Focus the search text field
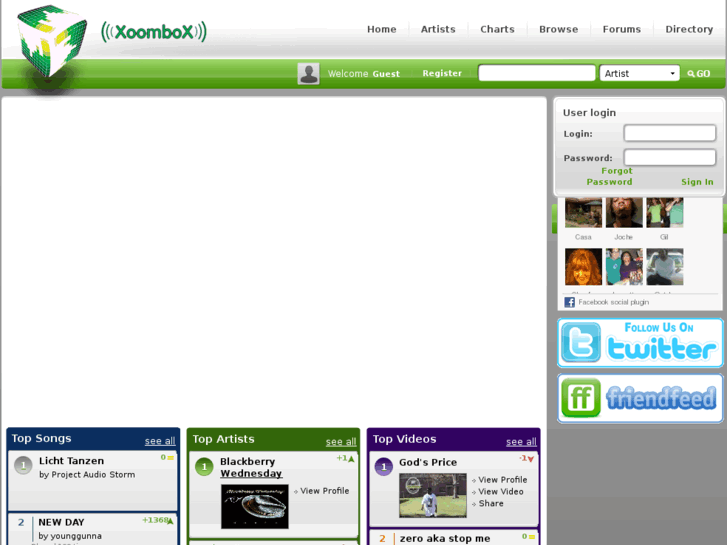The image size is (727, 545). [537, 73]
